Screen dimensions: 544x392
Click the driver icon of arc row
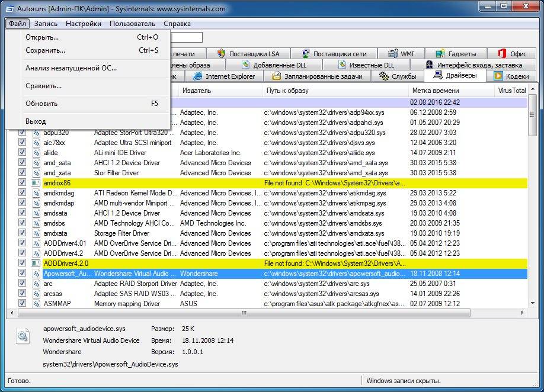[x=36, y=284]
